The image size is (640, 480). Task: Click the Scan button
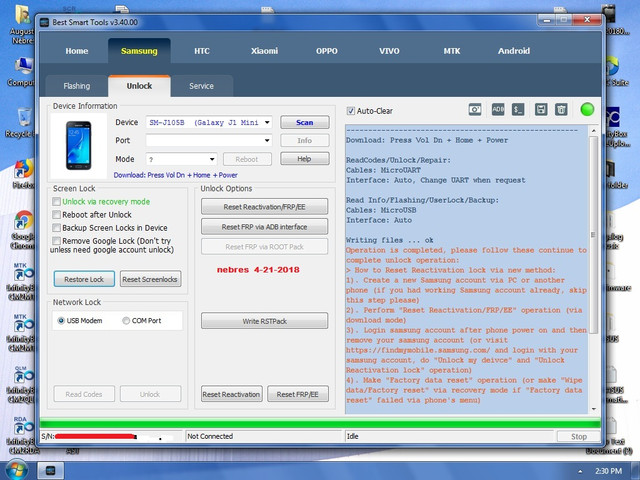pyautogui.click(x=304, y=122)
